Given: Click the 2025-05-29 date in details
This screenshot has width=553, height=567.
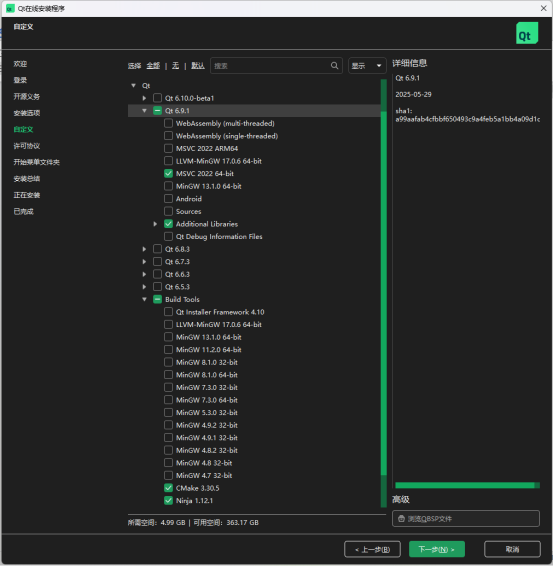Looking at the screenshot, I should 413,94.
